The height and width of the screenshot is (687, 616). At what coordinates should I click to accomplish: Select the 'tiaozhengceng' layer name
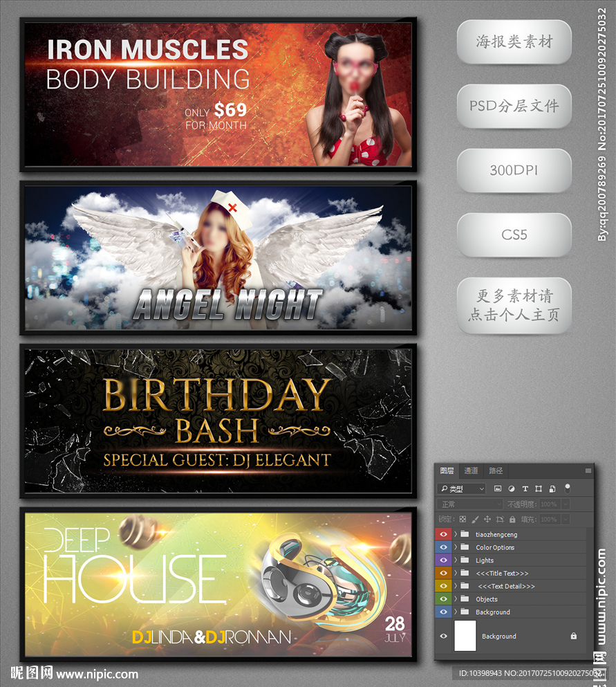pos(496,535)
